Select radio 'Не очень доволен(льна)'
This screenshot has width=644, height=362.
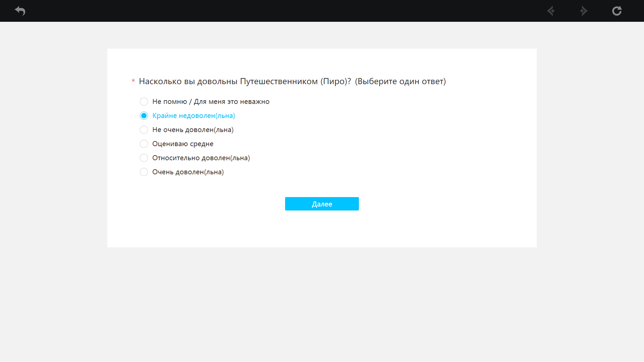pyautogui.click(x=144, y=130)
